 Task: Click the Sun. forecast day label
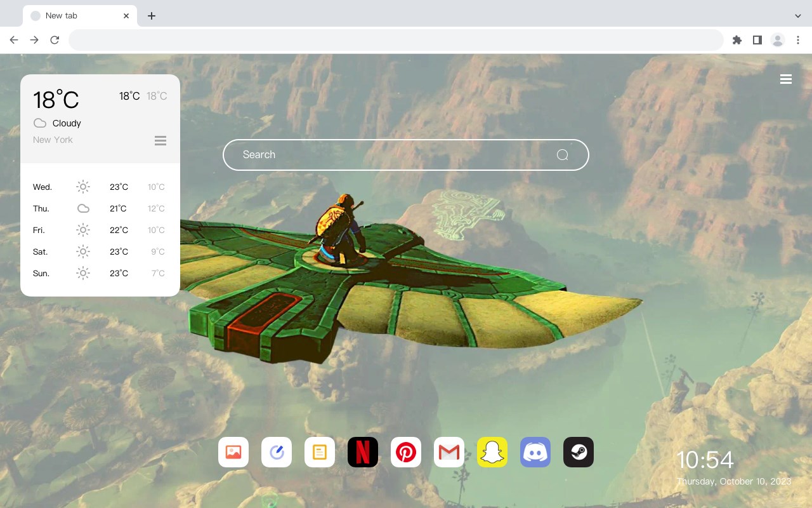pos(41,273)
